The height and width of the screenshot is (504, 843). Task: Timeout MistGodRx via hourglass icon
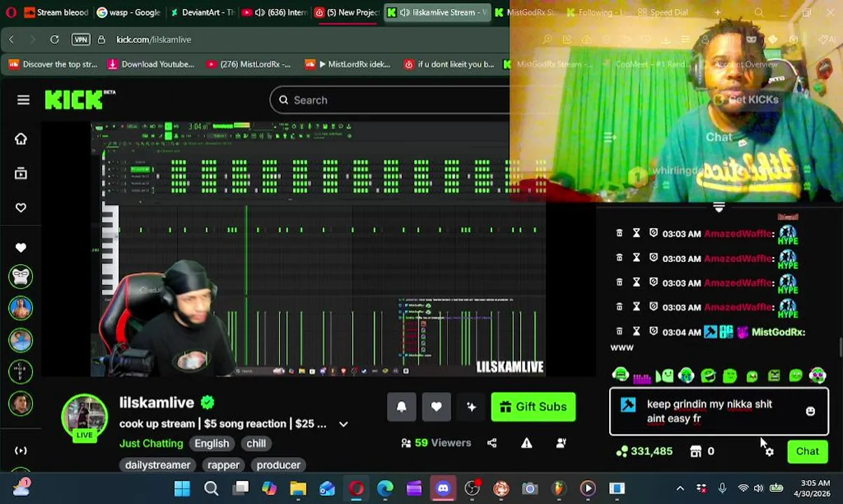(636, 331)
